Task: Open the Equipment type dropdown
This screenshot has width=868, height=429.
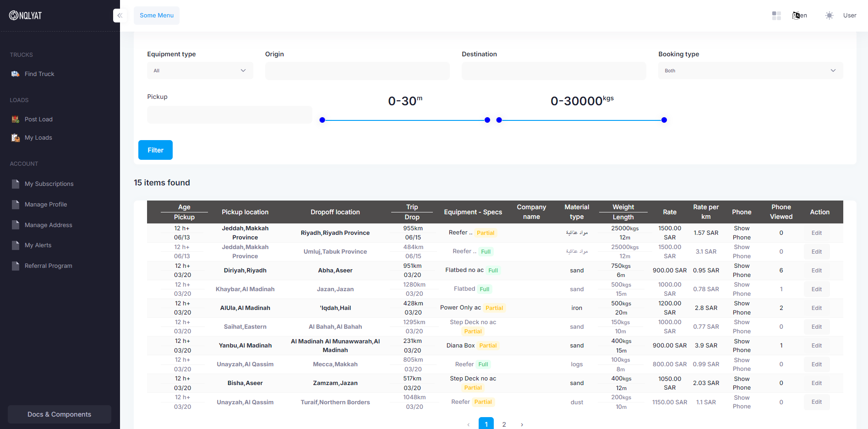Action: [200, 71]
